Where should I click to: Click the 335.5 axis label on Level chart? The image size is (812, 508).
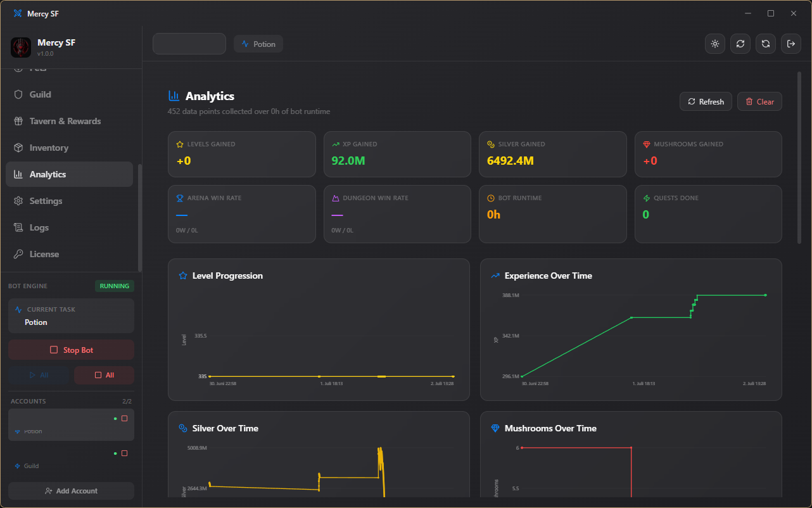click(x=201, y=336)
